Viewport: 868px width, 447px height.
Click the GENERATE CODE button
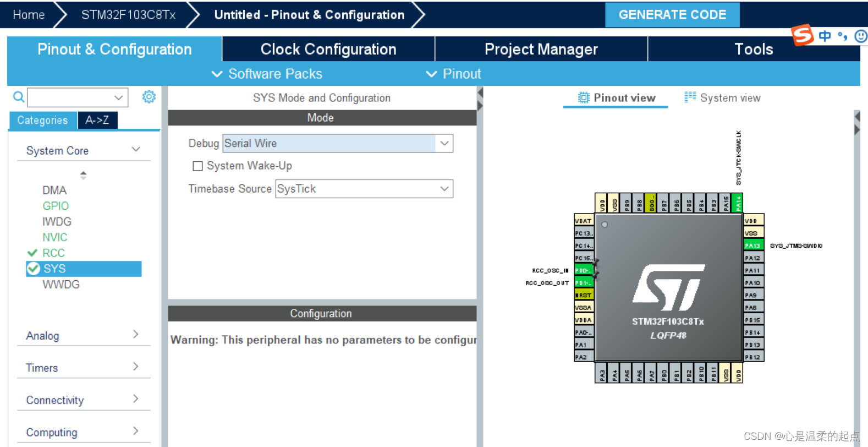pyautogui.click(x=672, y=15)
